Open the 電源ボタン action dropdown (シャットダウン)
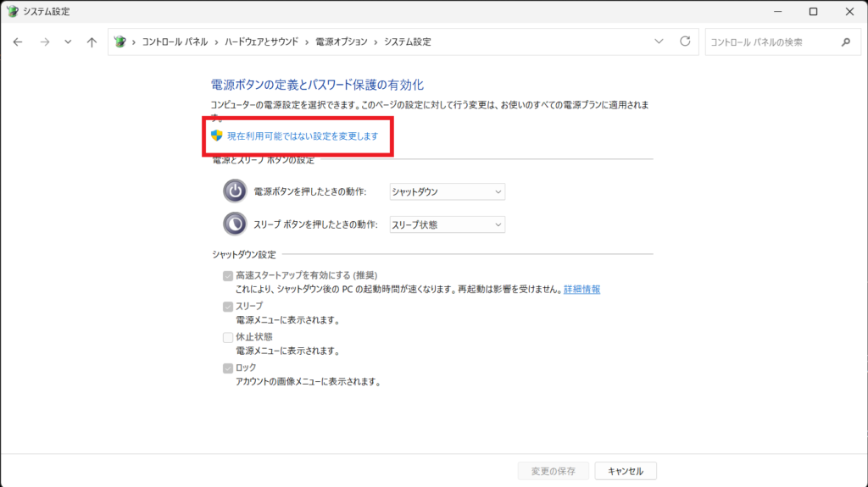The width and height of the screenshot is (868, 487). (x=447, y=192)
